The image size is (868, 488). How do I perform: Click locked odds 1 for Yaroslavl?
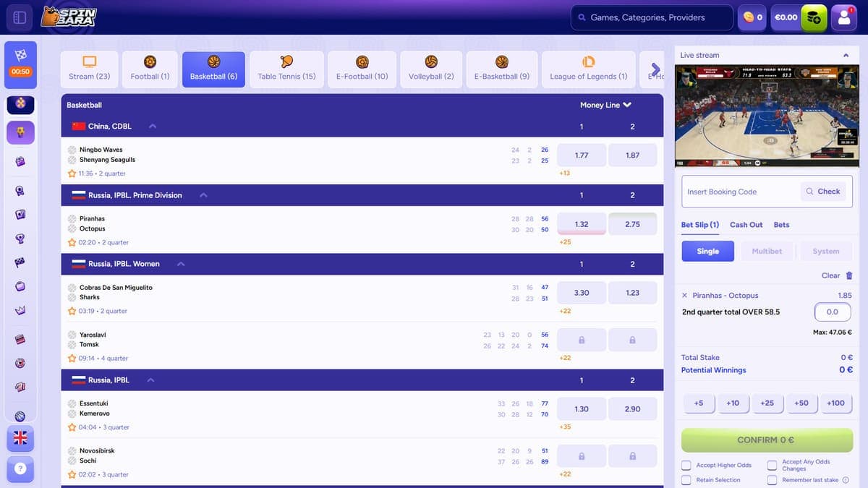click(x=582, y=340)
